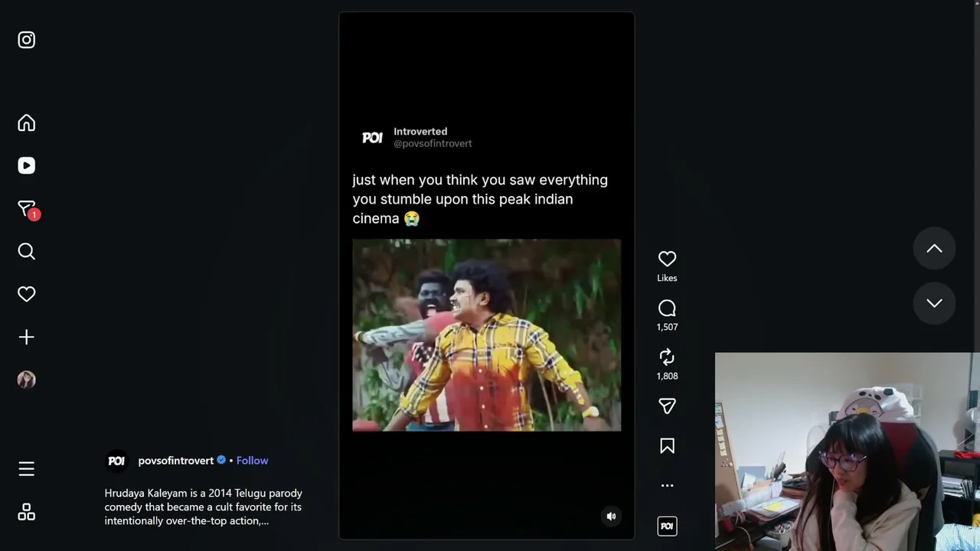Viewport: 980px width, 551px height.
Task: Go to previous reel with up chevron
Action: pos(934,248)
